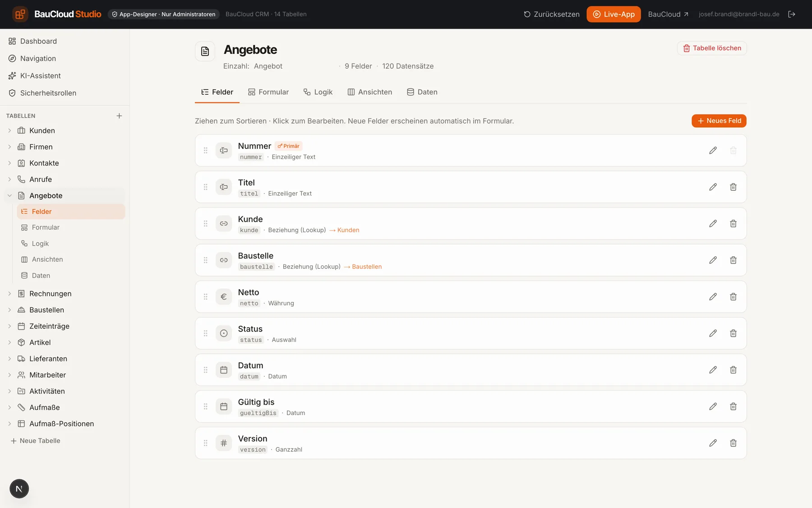Grab the drag handle of Nummer row
Screen dimensions: 812x508
pyautogui.click(x=206, y=150)
